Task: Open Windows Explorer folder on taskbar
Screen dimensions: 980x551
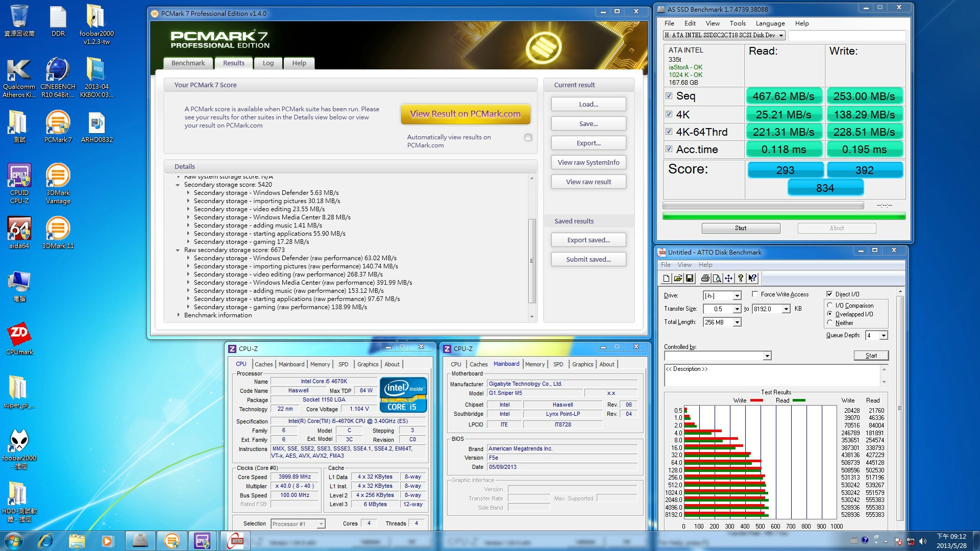Action: pyautogui.click(x=77, y=541)
